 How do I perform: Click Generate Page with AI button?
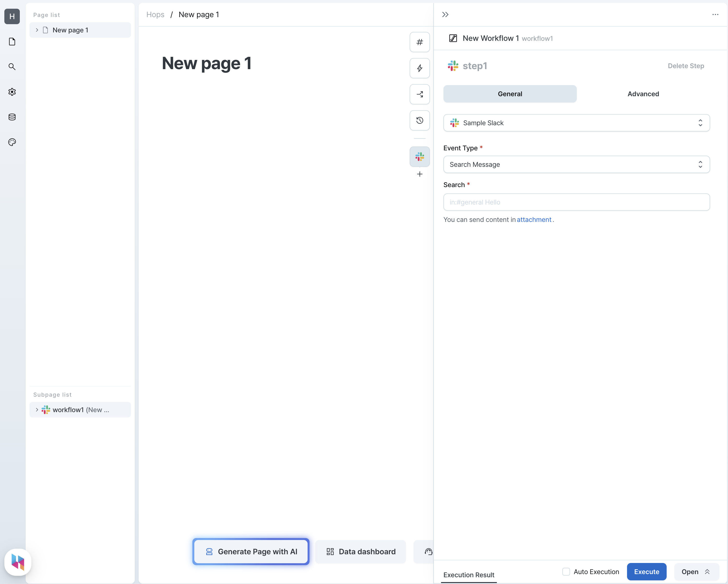(x=250, y=552)
